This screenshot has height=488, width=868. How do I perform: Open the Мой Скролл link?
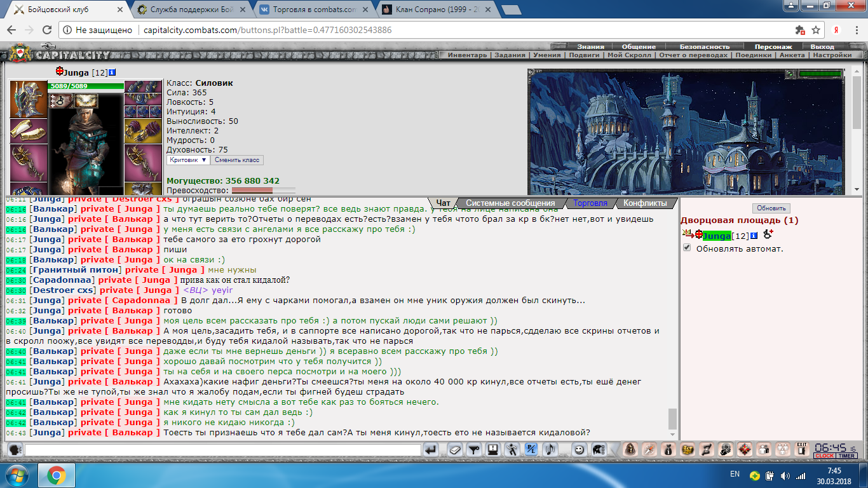630,55
